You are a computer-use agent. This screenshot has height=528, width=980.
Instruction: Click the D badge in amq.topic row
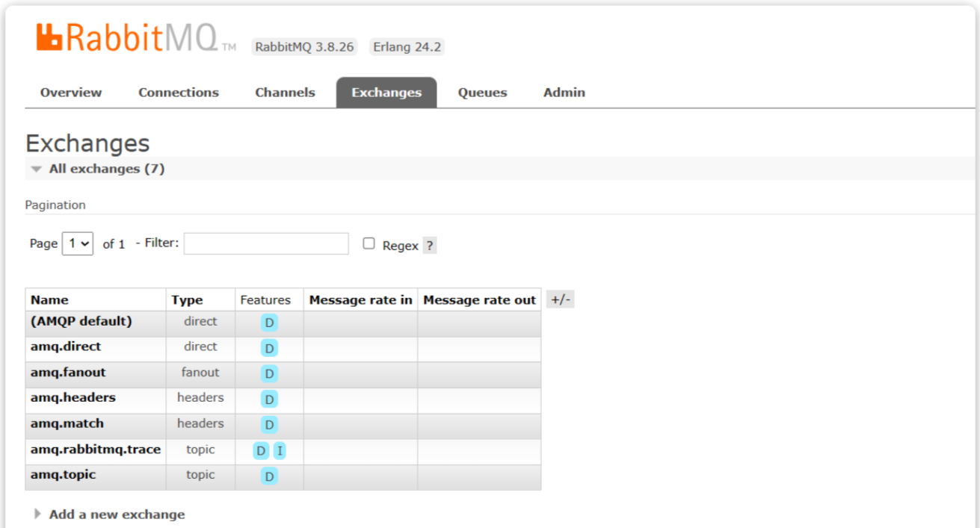pyautogui.click(x=269, y=476)
